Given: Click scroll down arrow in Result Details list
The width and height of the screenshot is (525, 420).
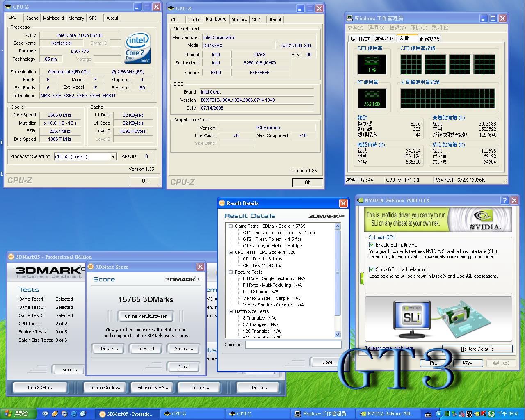Looking at the screenshot, I should 338,334.
